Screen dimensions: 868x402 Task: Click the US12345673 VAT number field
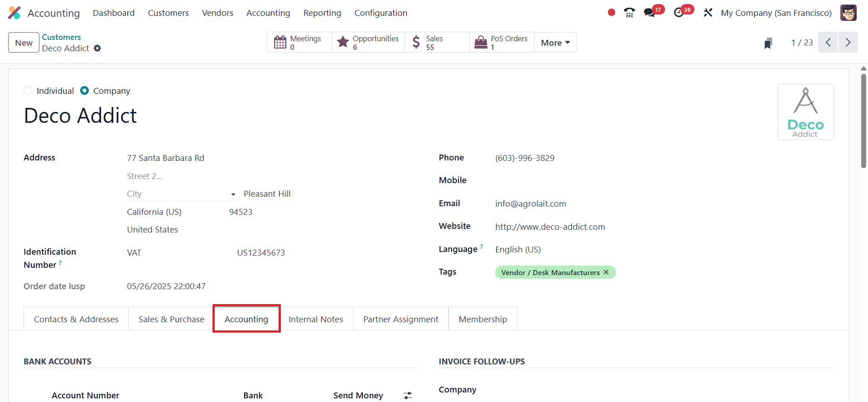pos(261,253)
